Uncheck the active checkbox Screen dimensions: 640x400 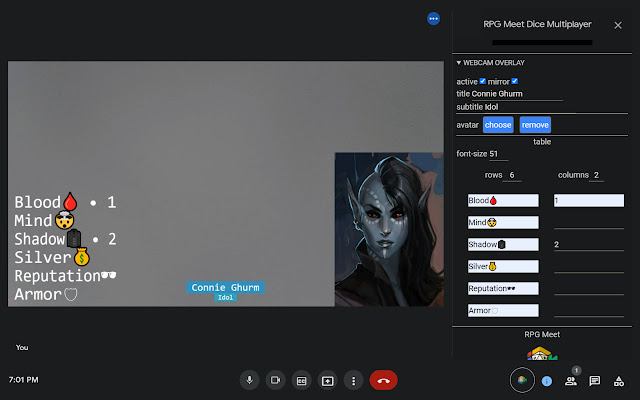(x=482, y=81)
